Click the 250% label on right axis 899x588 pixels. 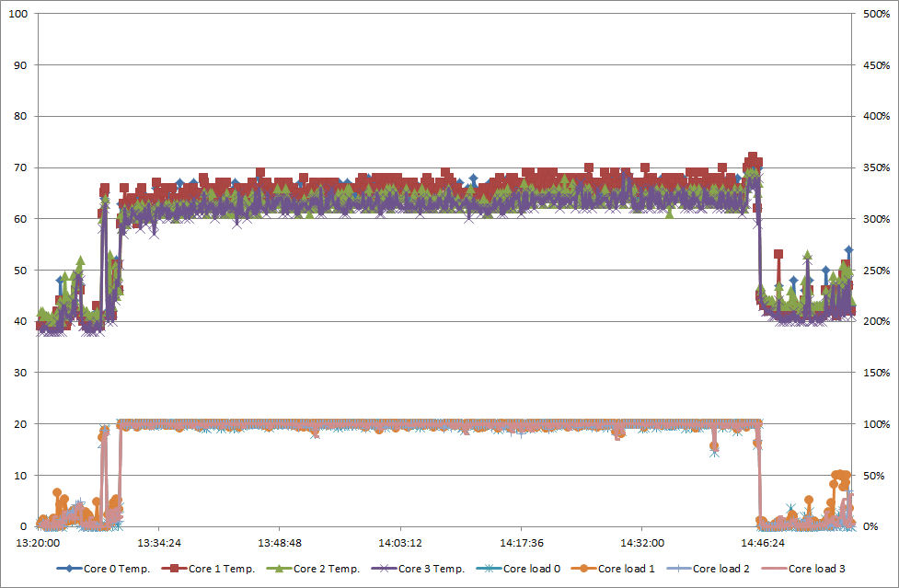coord(872,271)
